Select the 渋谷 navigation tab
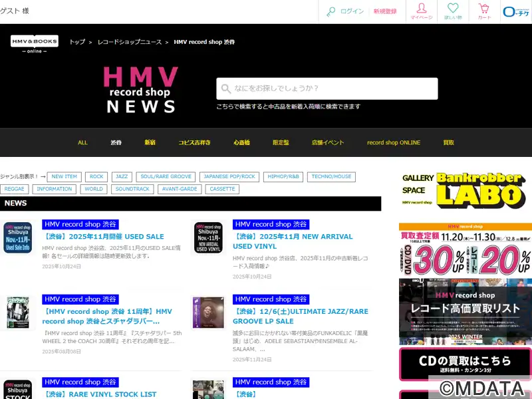 click(116, 142)
